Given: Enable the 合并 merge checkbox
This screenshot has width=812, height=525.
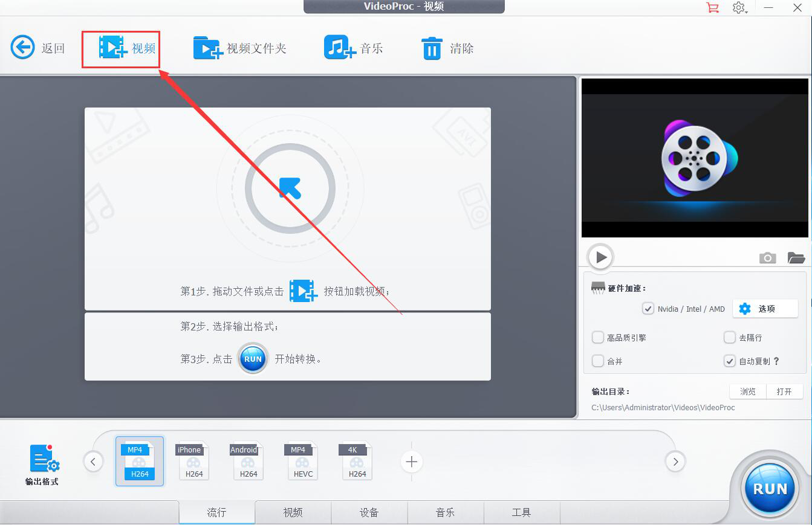Looking at the screenshot, I should tap(598, 361).
